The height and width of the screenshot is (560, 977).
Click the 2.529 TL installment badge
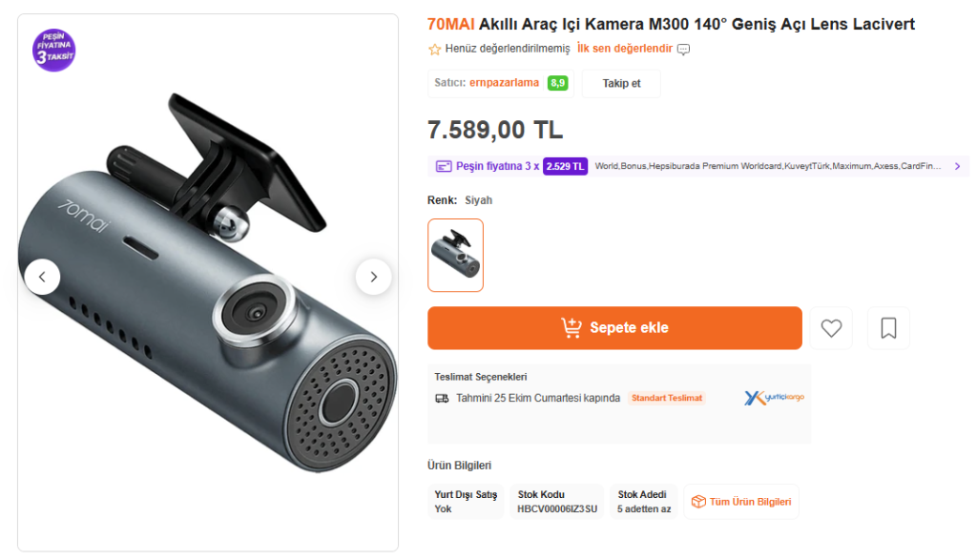(566, 166)
